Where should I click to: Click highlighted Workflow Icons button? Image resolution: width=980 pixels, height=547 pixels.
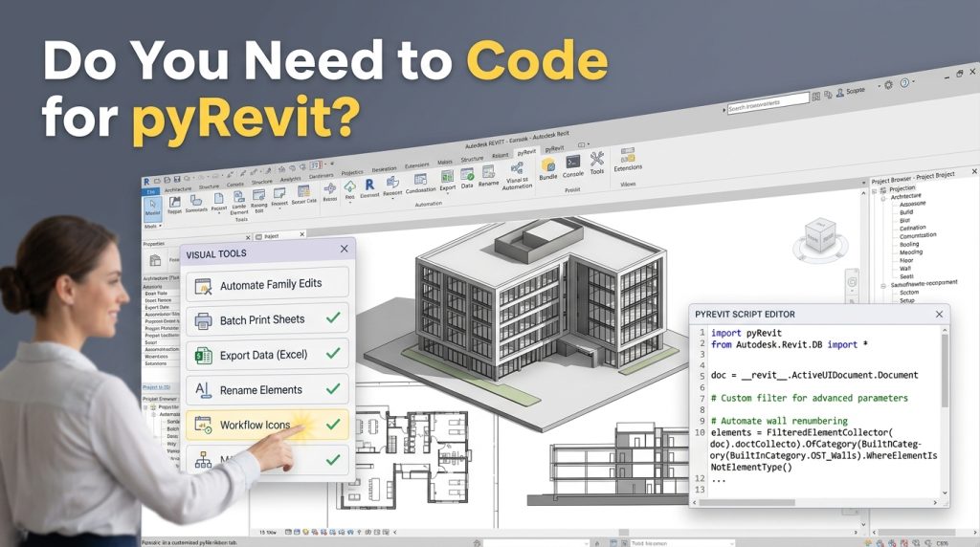click(268, 425)
